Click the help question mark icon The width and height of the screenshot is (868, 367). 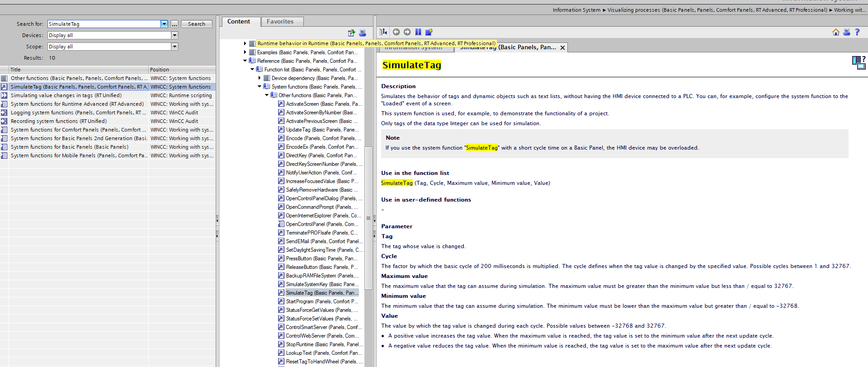point(857,32)
